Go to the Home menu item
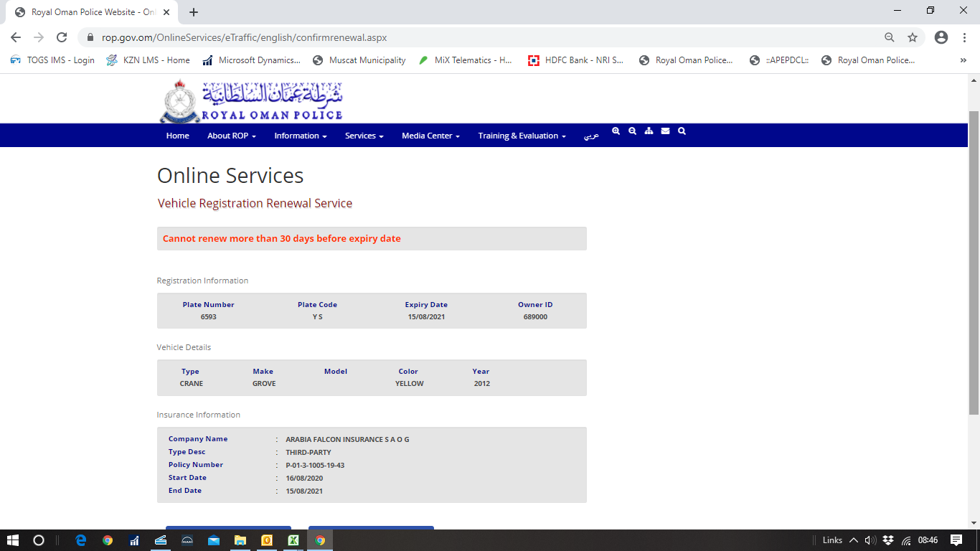 177,136
